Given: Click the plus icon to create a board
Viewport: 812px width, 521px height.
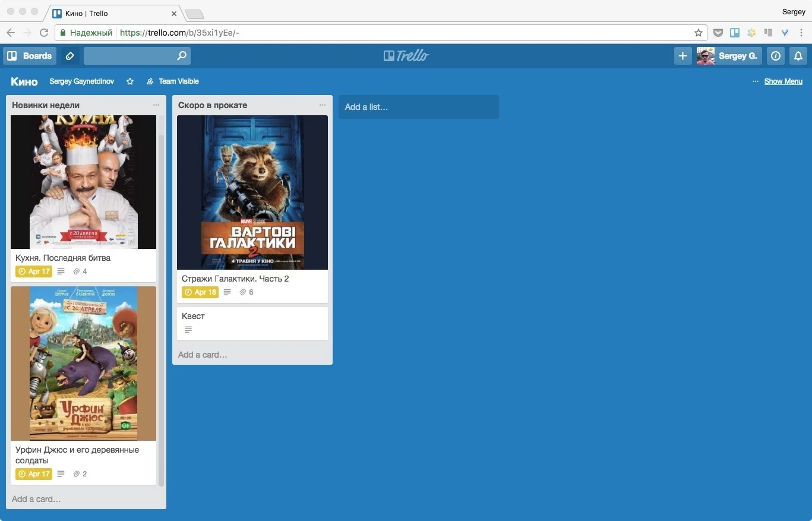Looking at the screenshot, I should click(x=683, y=56).
